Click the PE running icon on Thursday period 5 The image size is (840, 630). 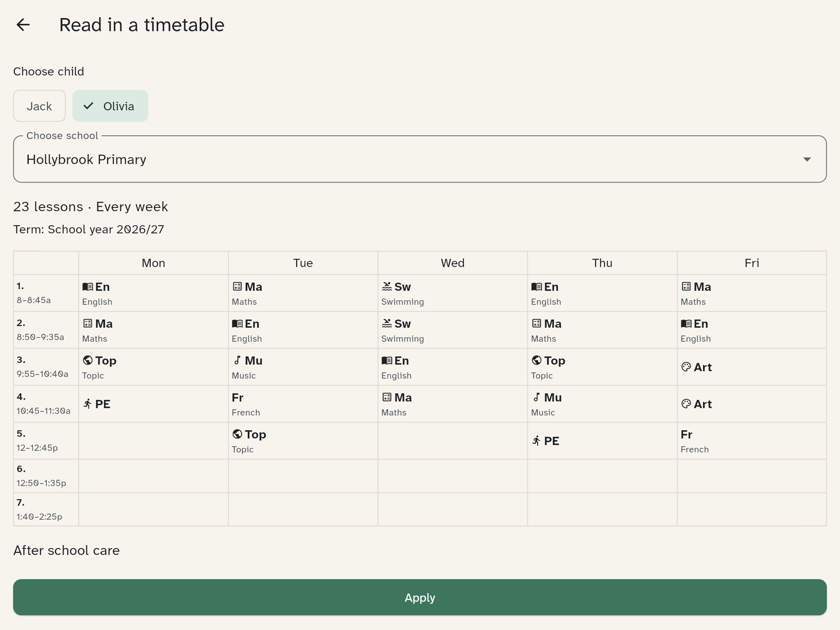tap(536, 441)
